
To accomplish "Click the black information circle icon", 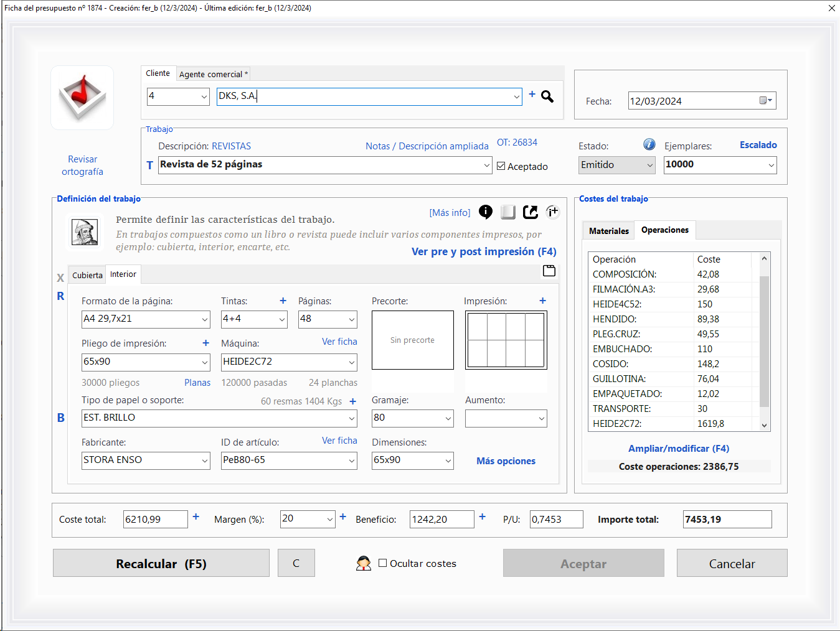I will click(x=486, y=212).
